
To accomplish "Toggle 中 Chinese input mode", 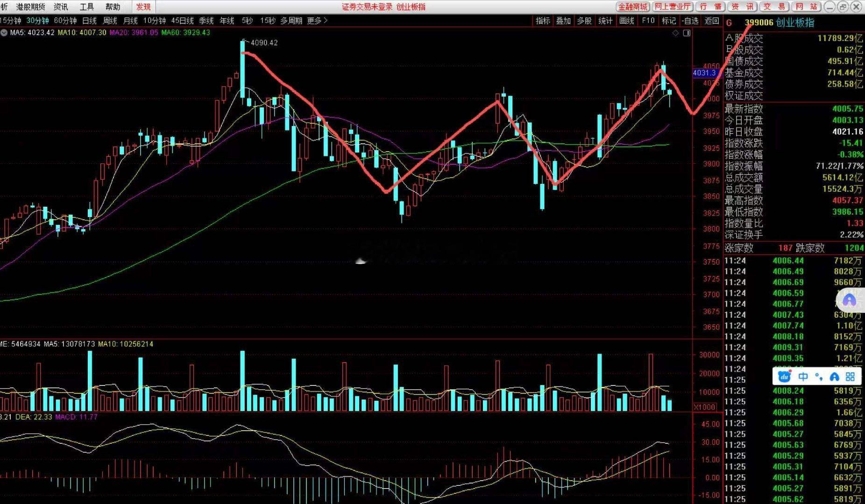I will (803, 377).
